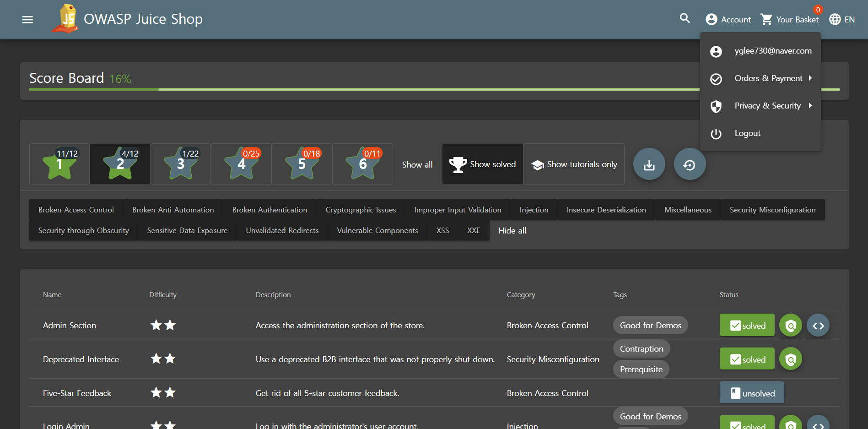Filter by Miscellaneous category

coord(688,210)
